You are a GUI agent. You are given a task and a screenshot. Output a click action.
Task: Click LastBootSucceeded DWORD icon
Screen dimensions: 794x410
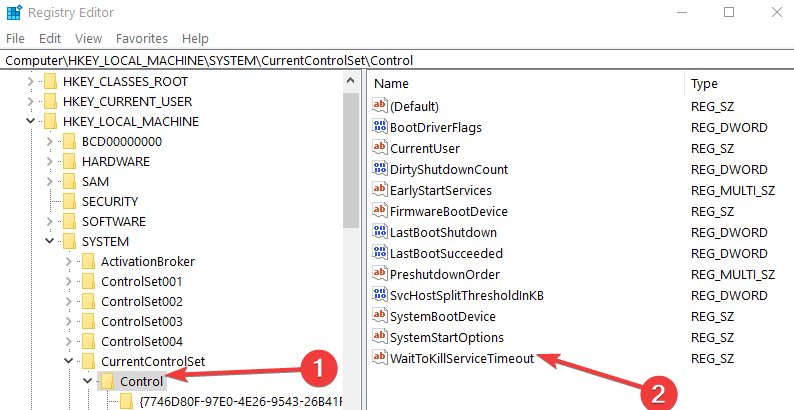[x=380, y=253]
